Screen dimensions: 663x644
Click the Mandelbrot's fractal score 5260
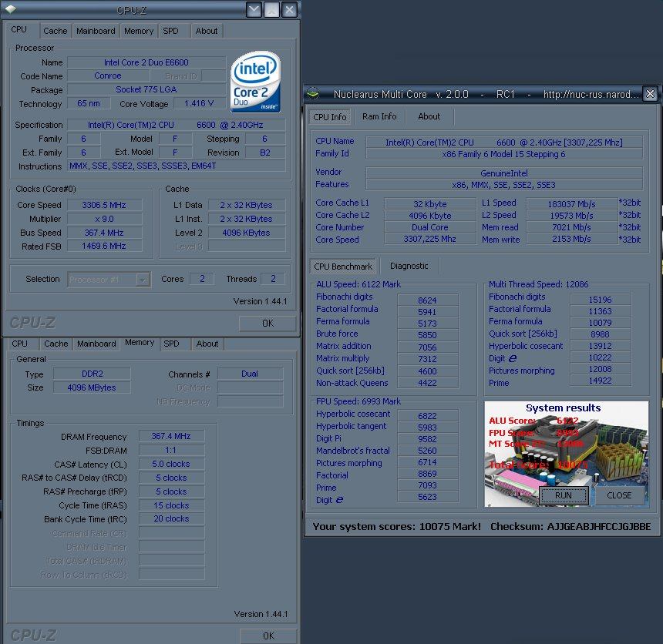coord(428,451)
